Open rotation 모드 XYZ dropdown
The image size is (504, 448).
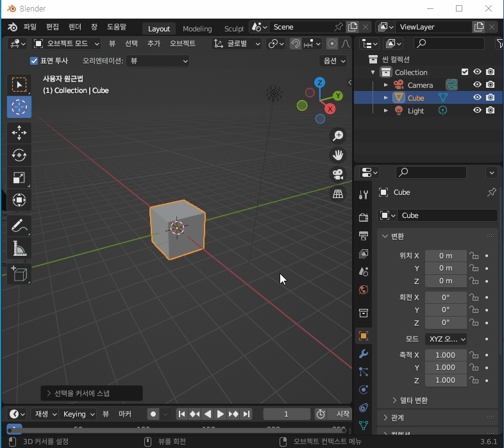(446, 339)
